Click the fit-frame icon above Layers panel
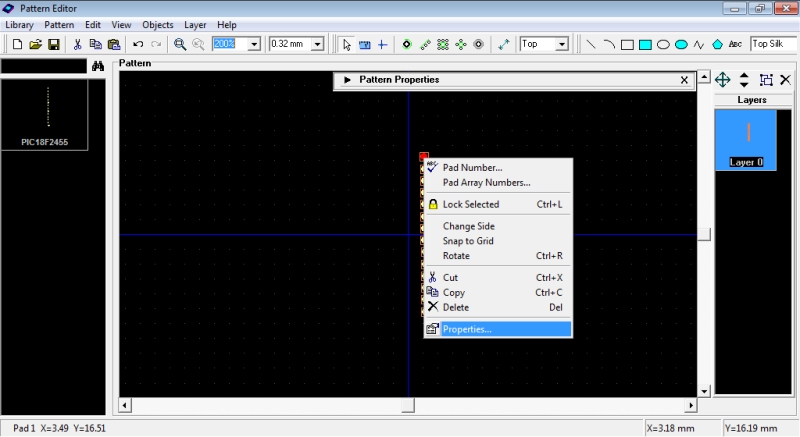The height and width of the screenshot is (437, 800). (766, 80)
